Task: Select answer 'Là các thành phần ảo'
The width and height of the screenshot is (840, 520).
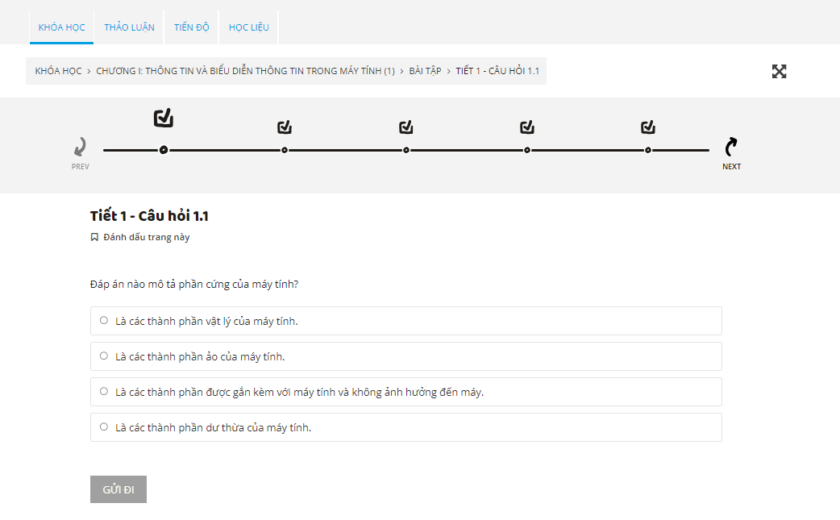Action: 104,356
